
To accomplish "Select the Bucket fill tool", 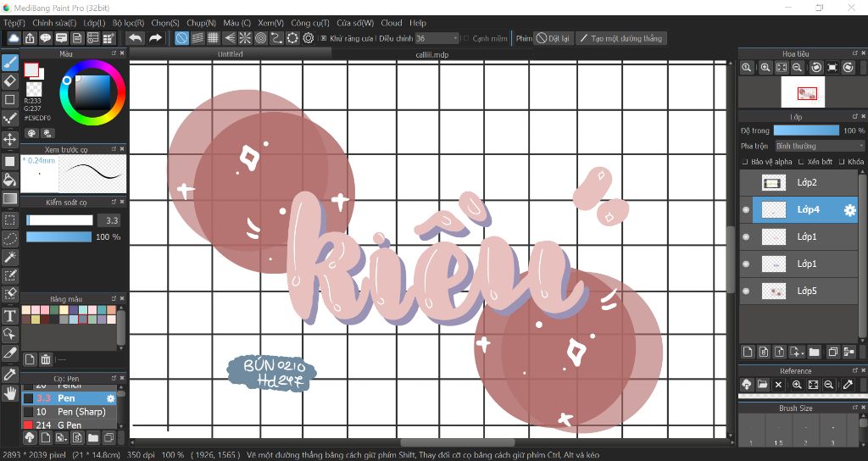I will (10, 180).
